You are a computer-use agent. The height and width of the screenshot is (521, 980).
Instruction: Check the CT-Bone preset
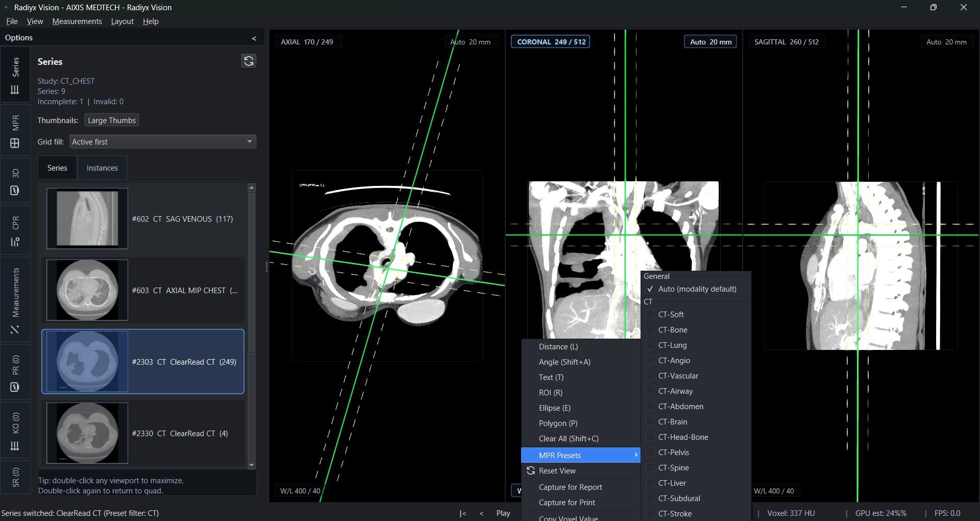coord(650,330)
